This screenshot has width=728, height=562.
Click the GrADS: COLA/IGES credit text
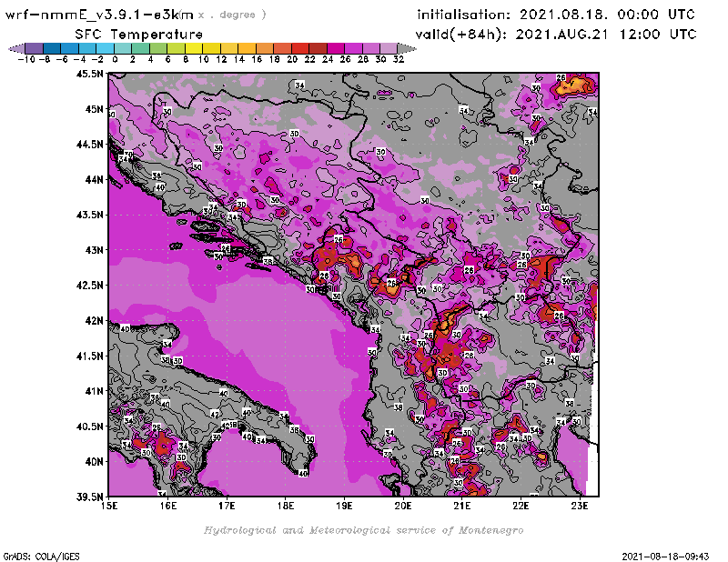tap(41, 557)
